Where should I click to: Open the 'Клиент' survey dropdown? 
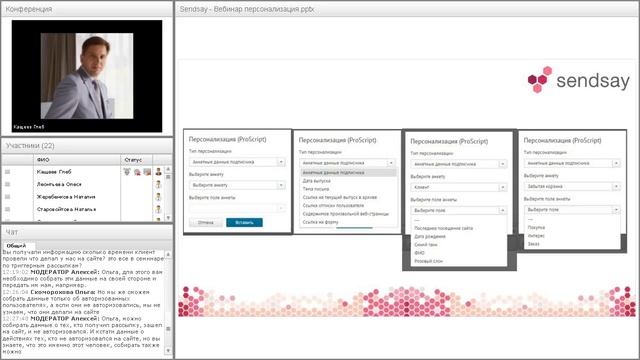pos(459,187)
